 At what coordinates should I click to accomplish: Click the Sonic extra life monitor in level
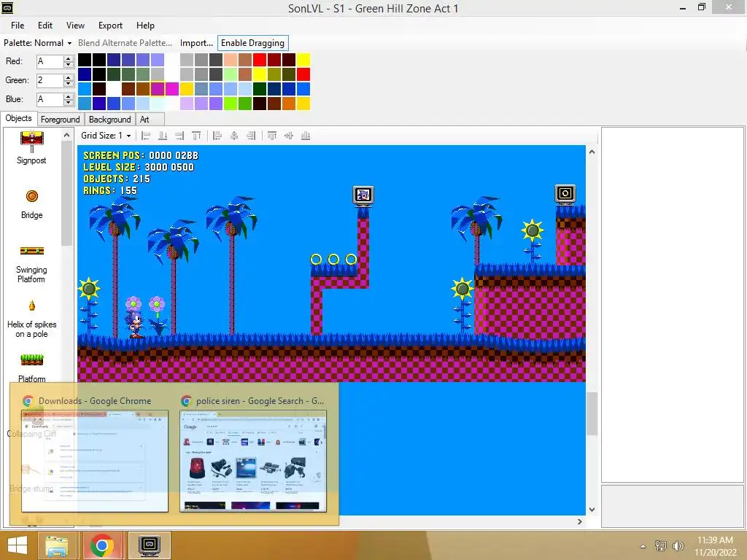363,195
